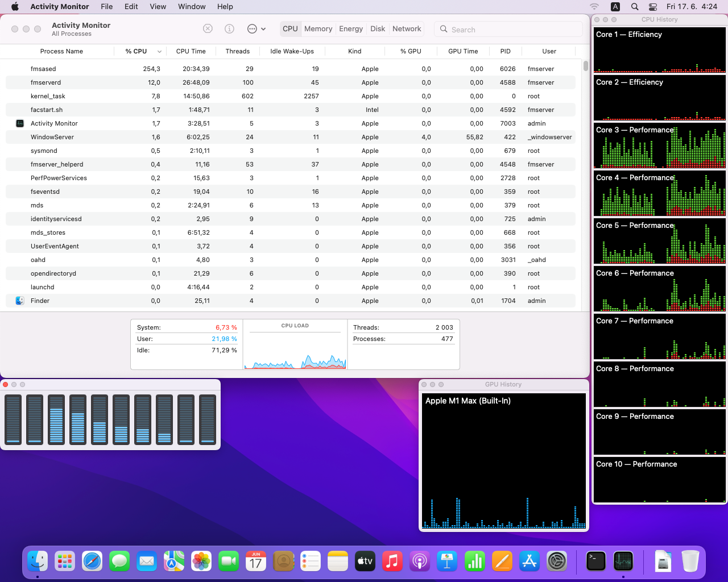
Task: Select the kernel_task process row
Action: 291,96
